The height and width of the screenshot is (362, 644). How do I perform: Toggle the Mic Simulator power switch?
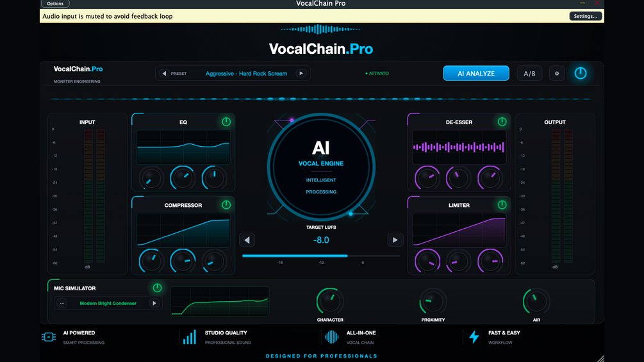(157, 288)
